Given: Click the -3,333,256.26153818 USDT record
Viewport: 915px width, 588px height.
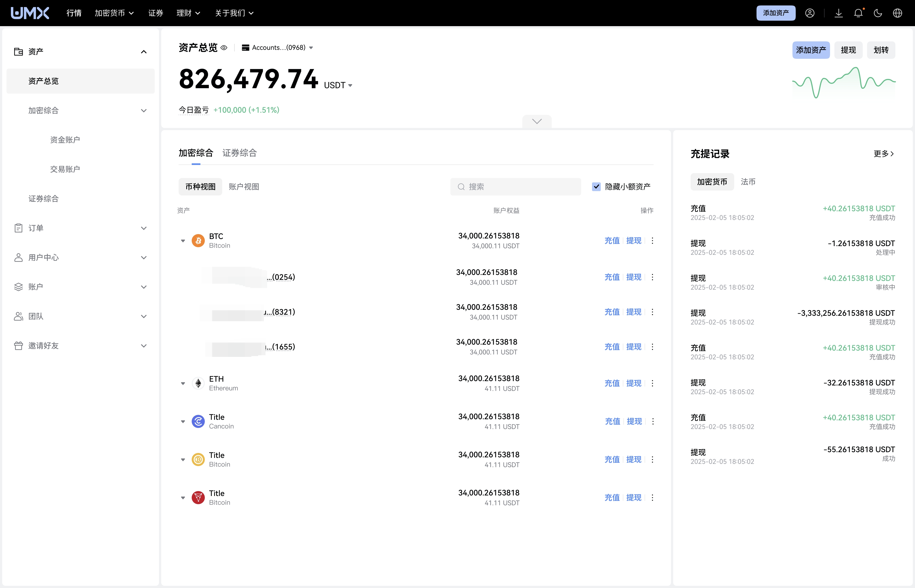Looking at the screenshot, I should pyautogui.click(x=792, y=317).
